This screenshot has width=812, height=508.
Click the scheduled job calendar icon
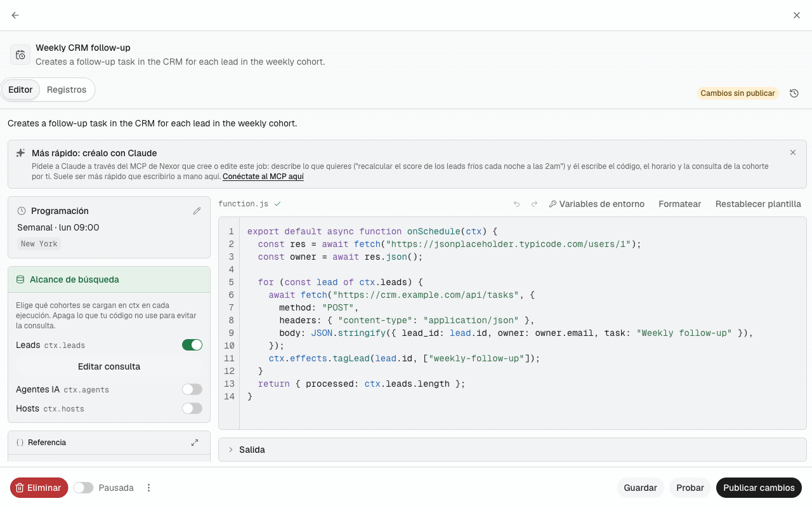coord(20,55)
